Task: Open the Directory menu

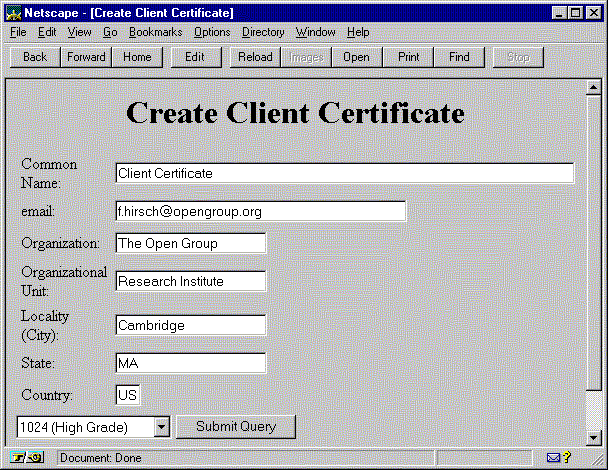Action: (263, 32)
